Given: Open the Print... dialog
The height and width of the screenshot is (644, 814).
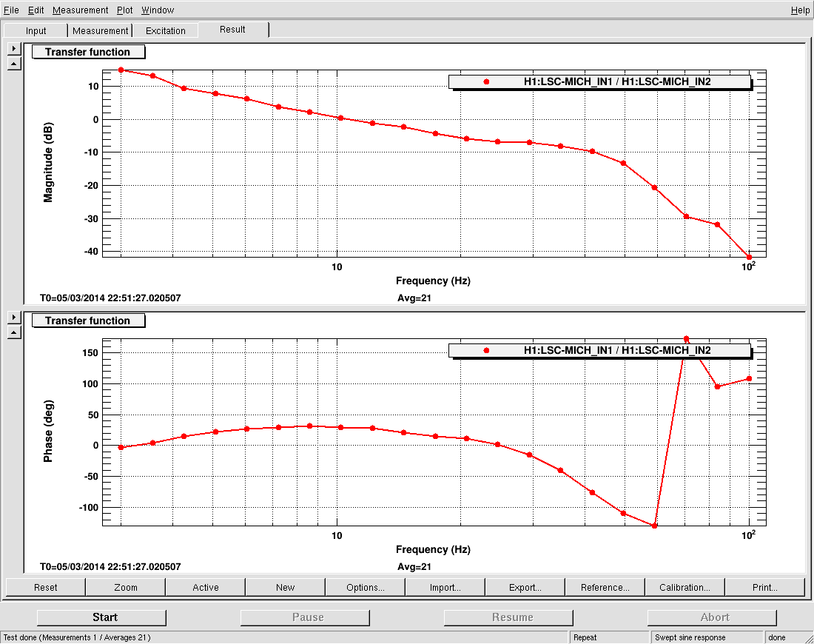Looking at the screenshot, I should 764,588.
